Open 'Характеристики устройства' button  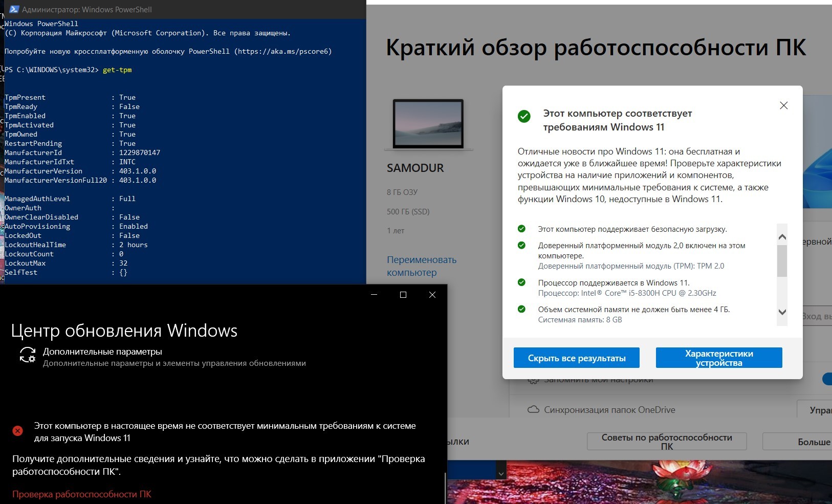719,358
